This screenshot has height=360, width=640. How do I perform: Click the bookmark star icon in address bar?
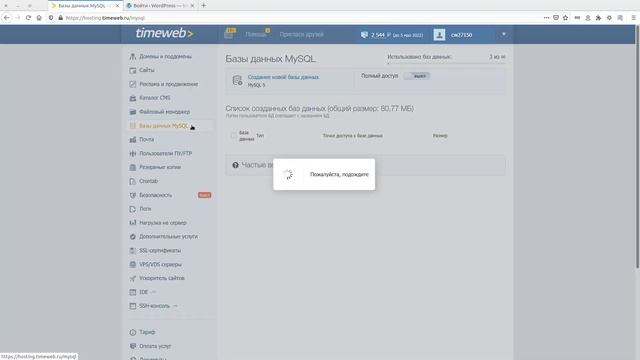point(565,18)
